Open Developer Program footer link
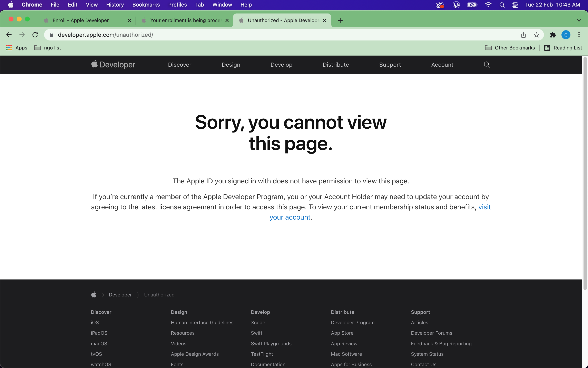Screen dimensions: 588x368 tap(353, 322)
